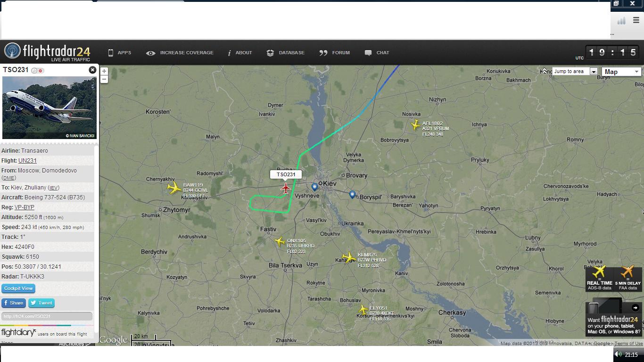The height and width of the screenshot is (362, 644).
Task: Click the blue airport marker near Boryspil'
Action: pyautogui.click(x=352, y=194)
